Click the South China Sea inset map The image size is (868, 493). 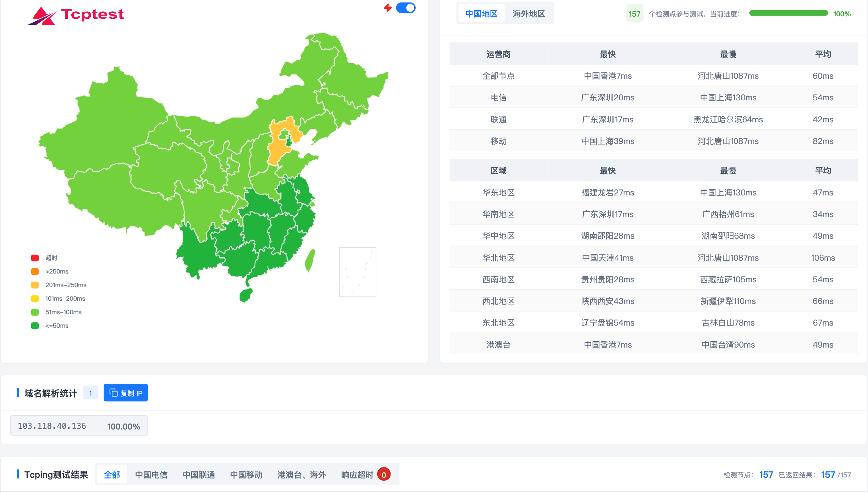click(358, 272)
